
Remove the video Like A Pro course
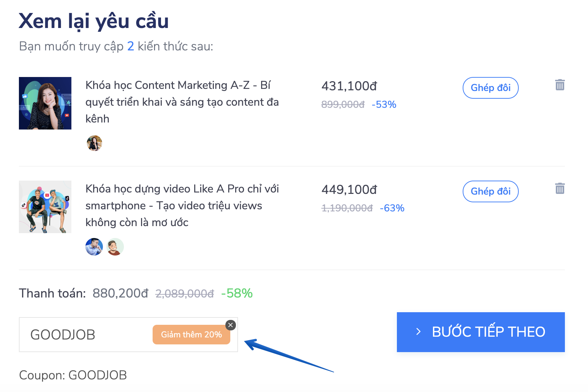560,188
